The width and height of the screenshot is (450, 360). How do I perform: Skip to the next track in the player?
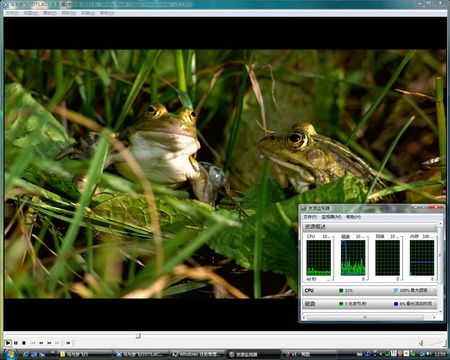[x=57, y=343]
